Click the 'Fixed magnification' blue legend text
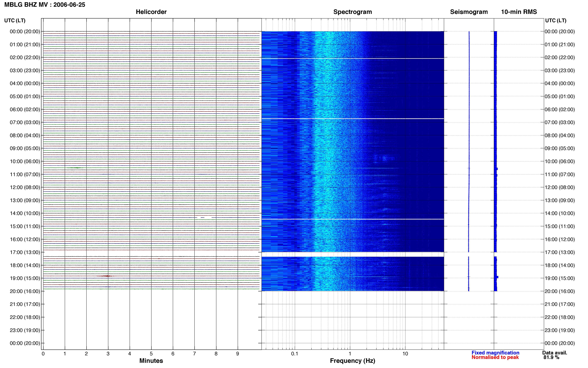 (495, 353)
